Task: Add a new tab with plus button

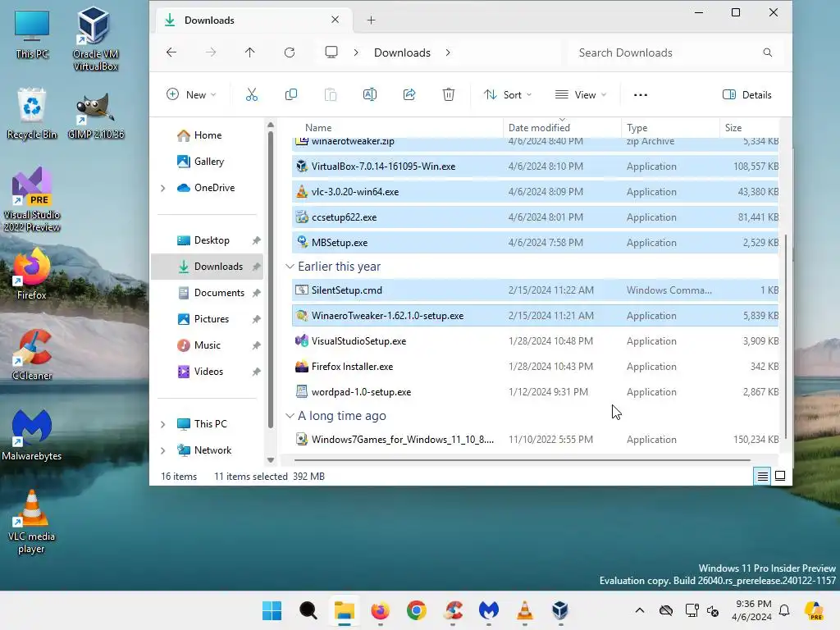Action: (371, 21)
